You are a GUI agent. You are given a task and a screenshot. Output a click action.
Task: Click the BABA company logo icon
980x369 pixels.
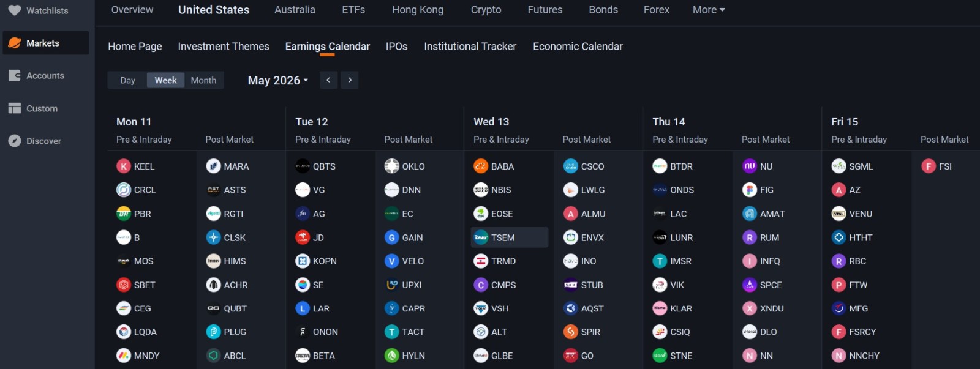point(481,166)
